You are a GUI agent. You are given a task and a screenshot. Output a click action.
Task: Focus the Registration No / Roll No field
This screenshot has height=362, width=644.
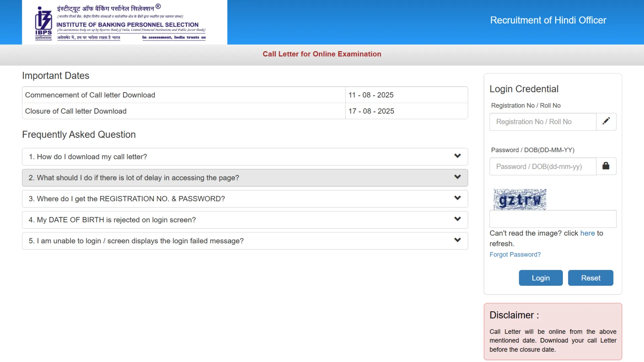pyautogui.click(x=543, y=122)
